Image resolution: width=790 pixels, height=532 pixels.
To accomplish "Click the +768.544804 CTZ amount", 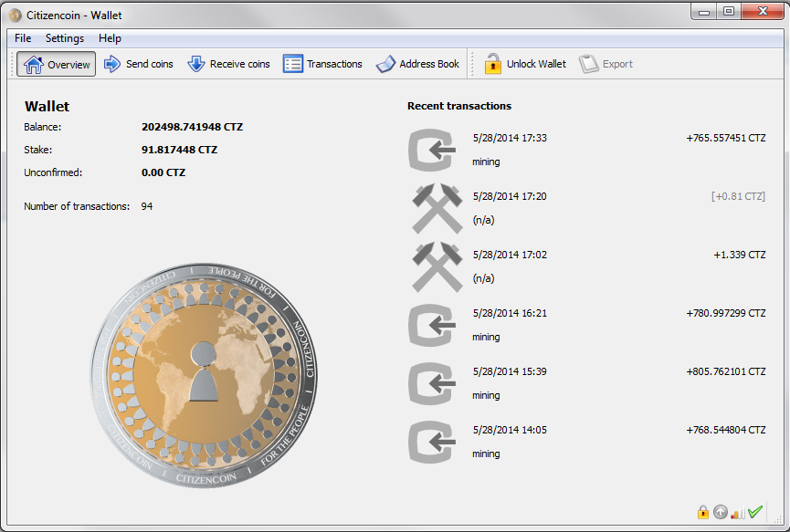I will [x=725, y=430].
